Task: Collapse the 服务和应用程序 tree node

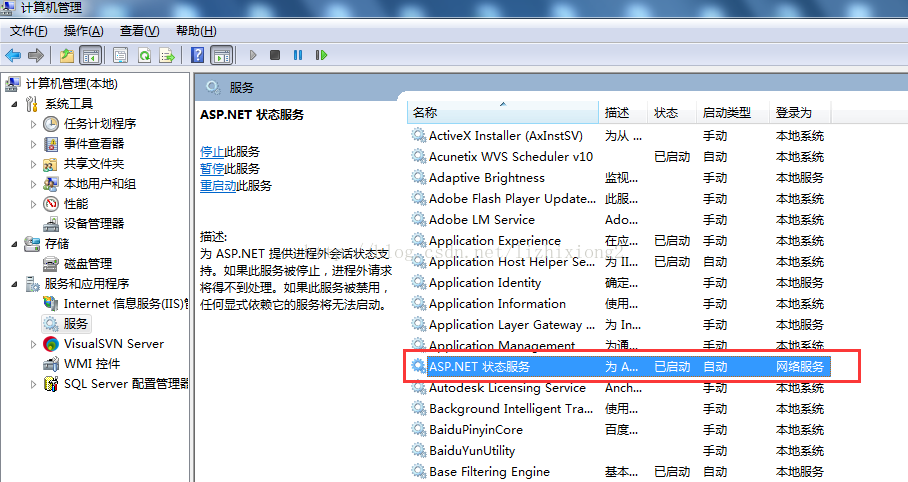Action: [14, 284]
